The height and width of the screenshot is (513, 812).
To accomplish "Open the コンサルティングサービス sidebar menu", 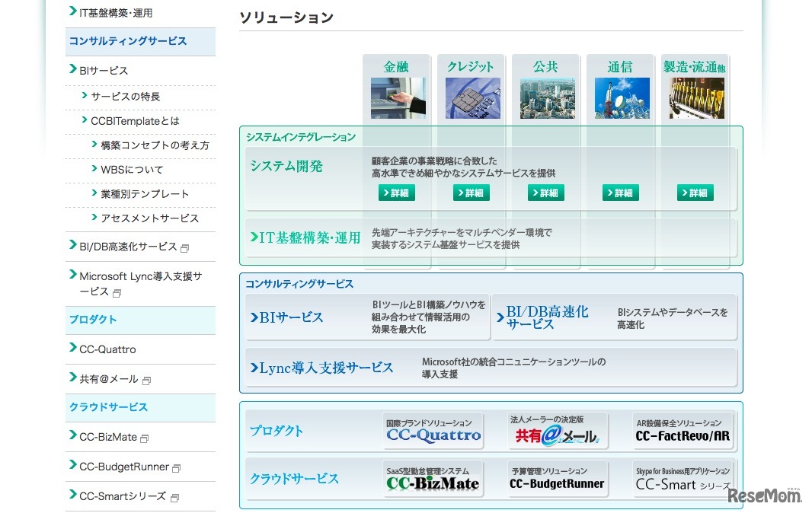I will pos(129,42).
